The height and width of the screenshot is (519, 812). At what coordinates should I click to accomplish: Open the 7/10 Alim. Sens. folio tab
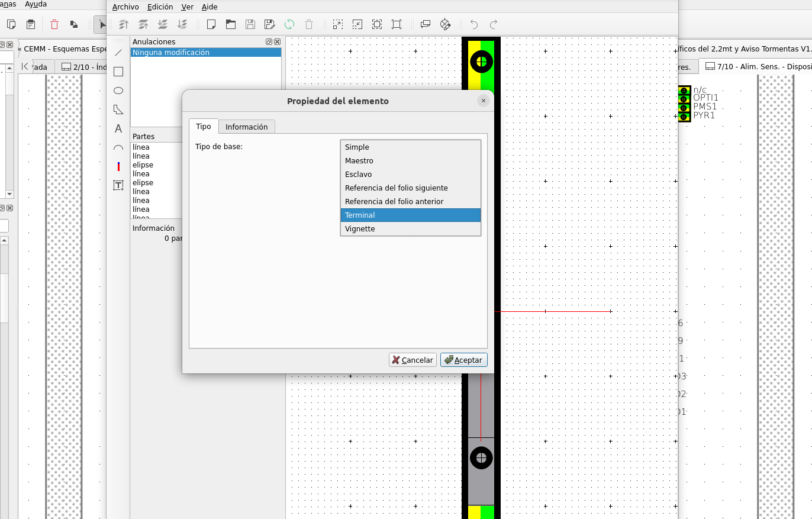(x=755, y=67)
